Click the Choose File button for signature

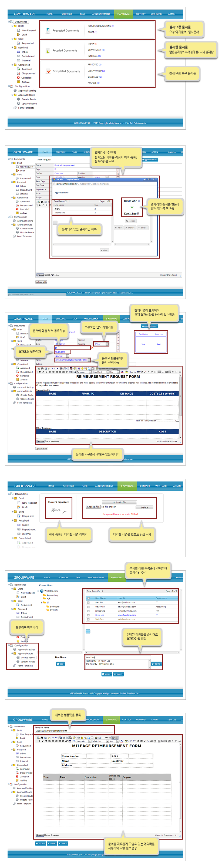(93, 507)
